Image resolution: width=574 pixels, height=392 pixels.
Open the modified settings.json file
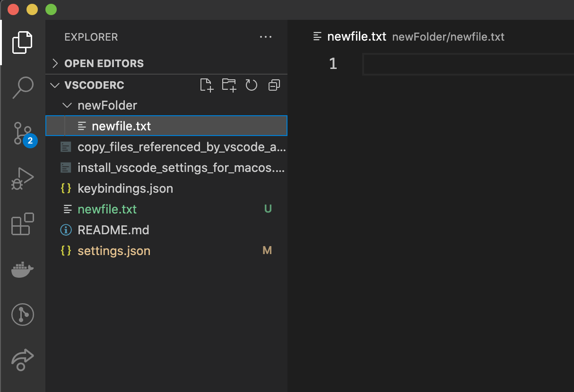point(114,251)
